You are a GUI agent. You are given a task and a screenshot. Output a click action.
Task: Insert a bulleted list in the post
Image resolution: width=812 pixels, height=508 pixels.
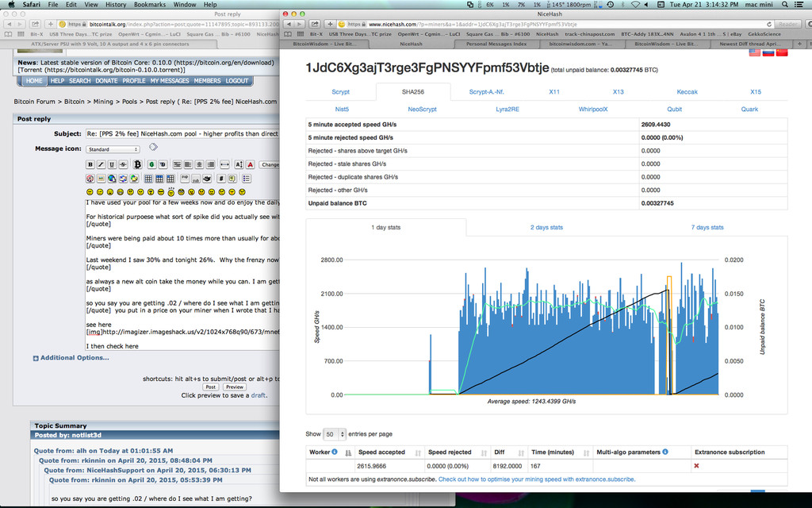pyautogui.click(x=247, y=179)
